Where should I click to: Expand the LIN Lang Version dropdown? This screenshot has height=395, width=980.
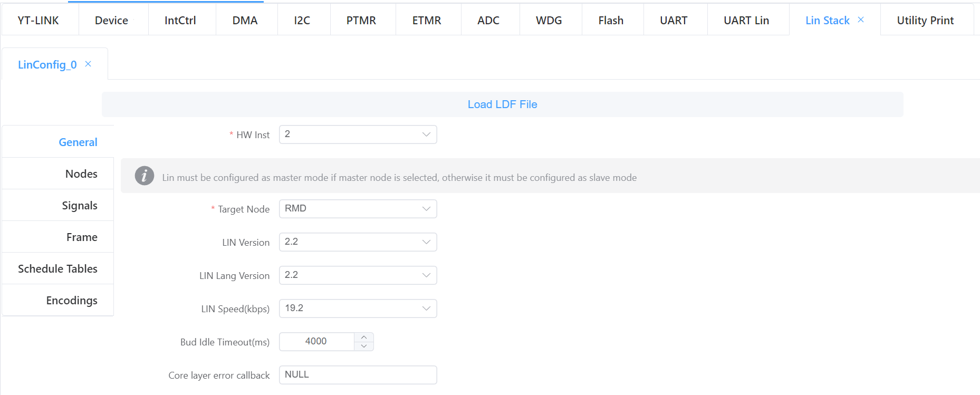[x=358, y=275]
